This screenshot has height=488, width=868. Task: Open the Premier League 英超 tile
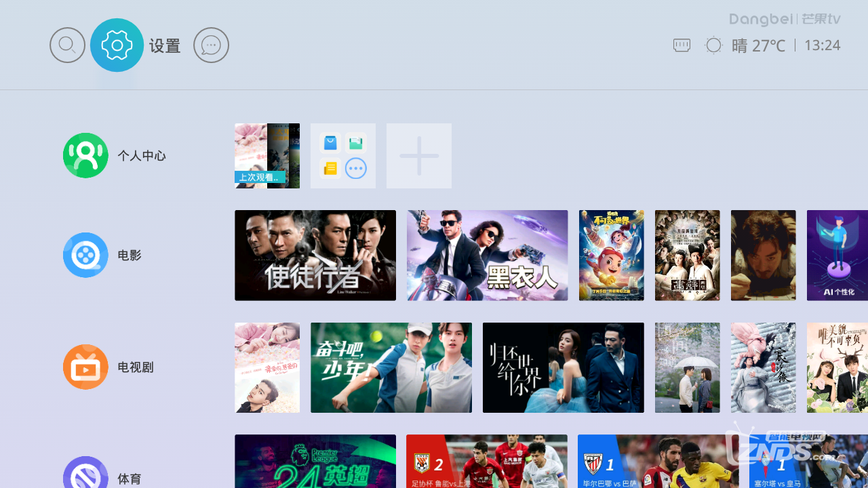315,462
